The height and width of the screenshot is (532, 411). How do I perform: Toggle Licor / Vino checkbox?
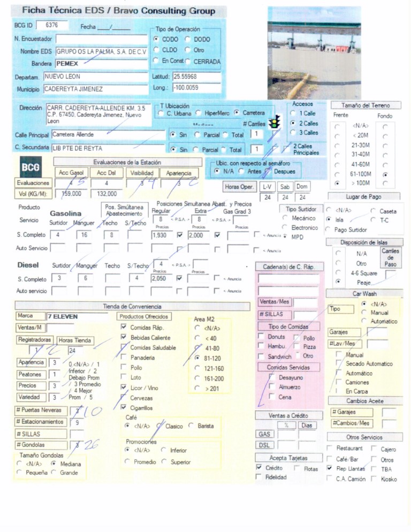pyautogui.click(x=124, y=387)
